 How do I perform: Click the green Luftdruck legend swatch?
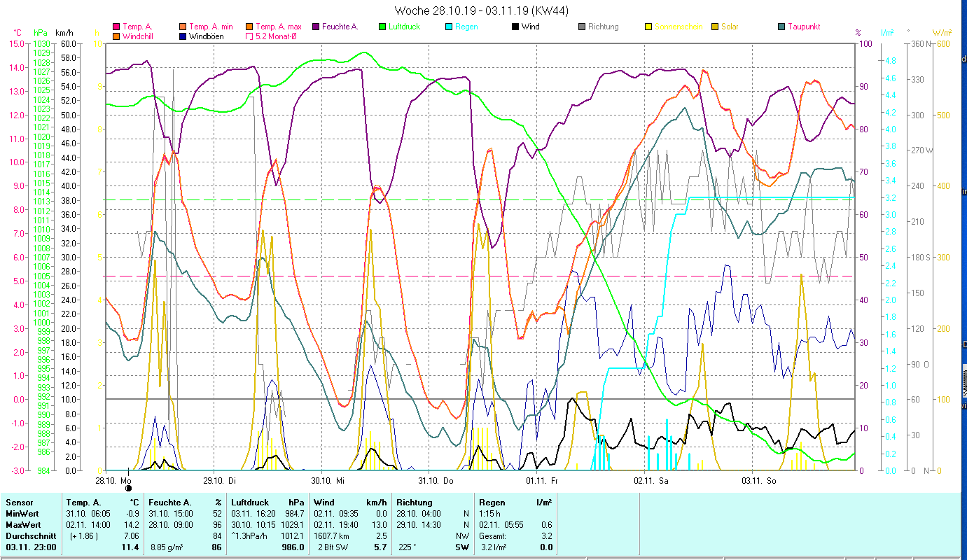(382, 27)
